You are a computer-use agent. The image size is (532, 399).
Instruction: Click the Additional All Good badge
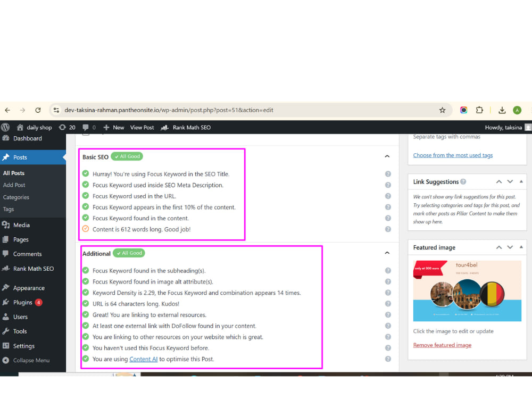[x=129, y=253]
